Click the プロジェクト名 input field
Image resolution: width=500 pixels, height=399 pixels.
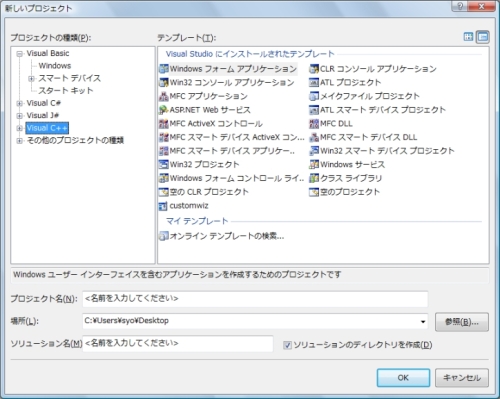pos(255,299)
